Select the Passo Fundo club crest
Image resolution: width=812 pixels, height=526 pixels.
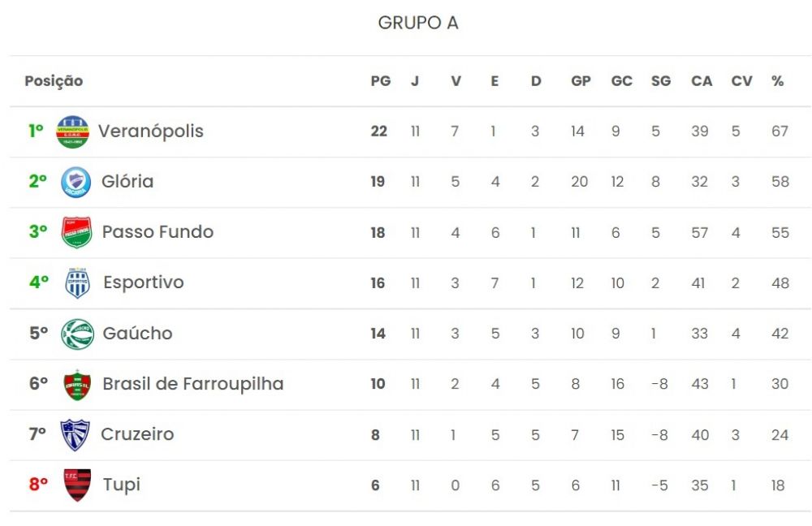(x=76, y=232)
